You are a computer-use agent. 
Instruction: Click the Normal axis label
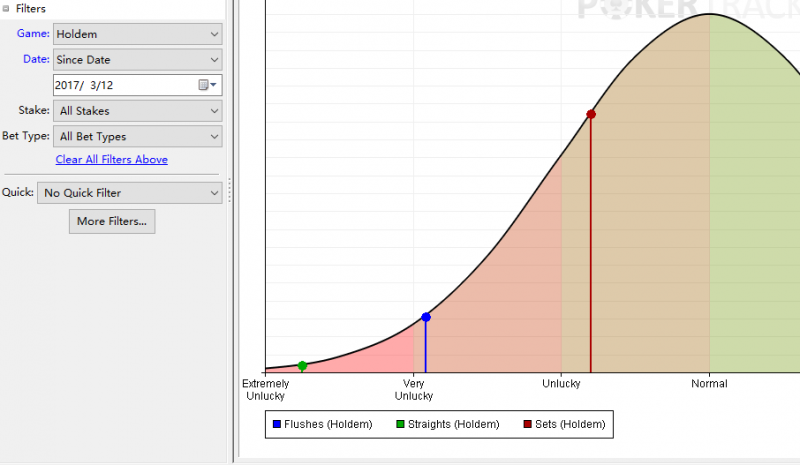[x=709, y=384]
